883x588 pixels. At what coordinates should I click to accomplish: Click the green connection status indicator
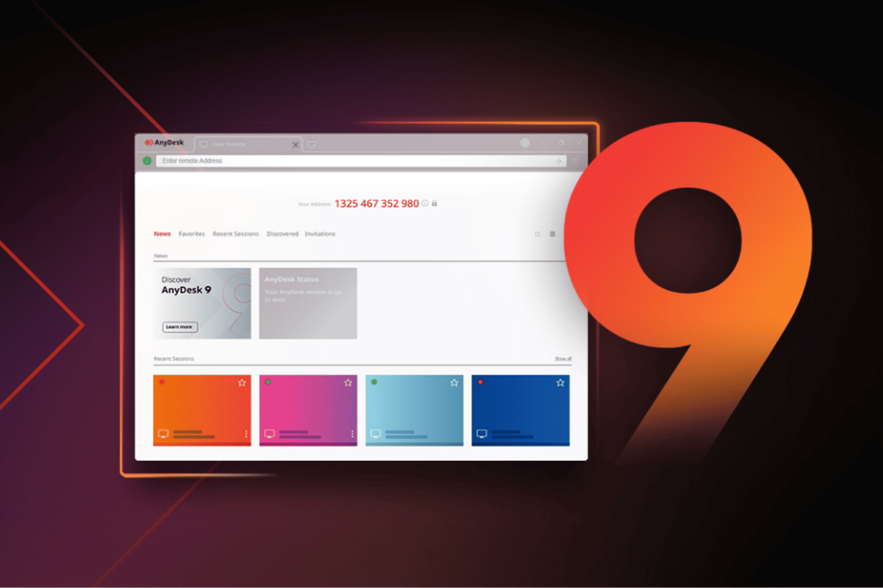tap(147, 161)
